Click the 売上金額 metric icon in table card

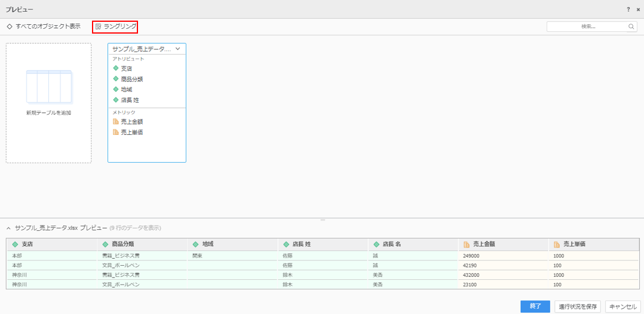pyautogui.click(x=116, y=121)
